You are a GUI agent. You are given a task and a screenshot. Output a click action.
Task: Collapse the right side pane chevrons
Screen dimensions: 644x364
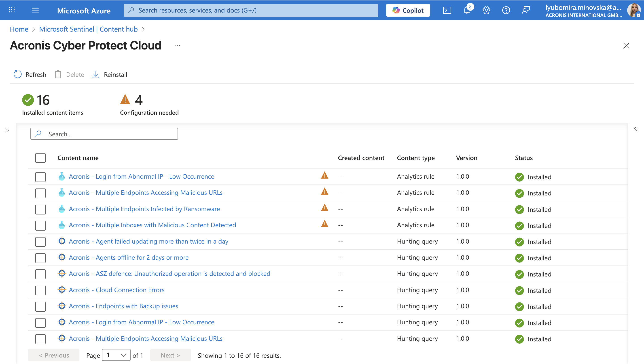click(635, 129)
